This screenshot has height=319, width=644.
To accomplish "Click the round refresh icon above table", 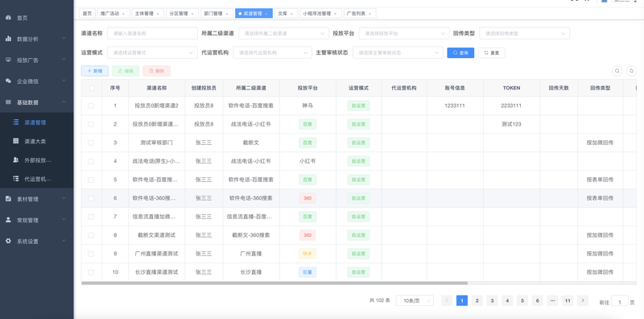I will coord(631,71).
